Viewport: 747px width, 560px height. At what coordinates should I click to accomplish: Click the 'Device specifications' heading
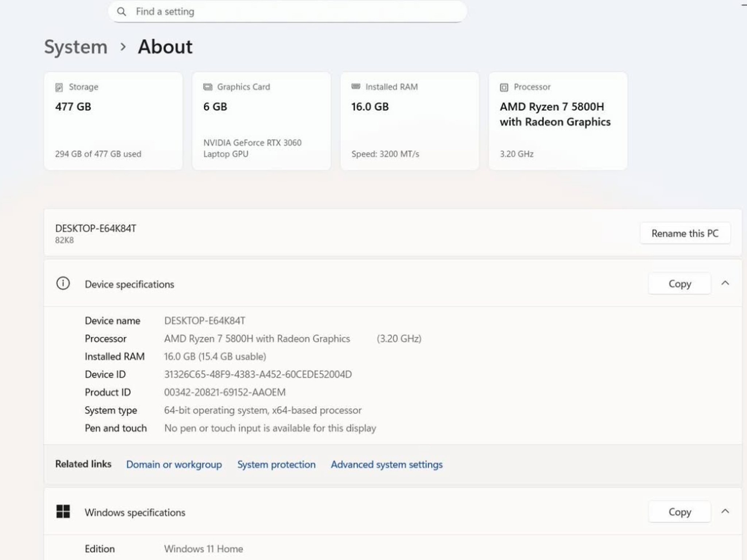tap(129, 284)
